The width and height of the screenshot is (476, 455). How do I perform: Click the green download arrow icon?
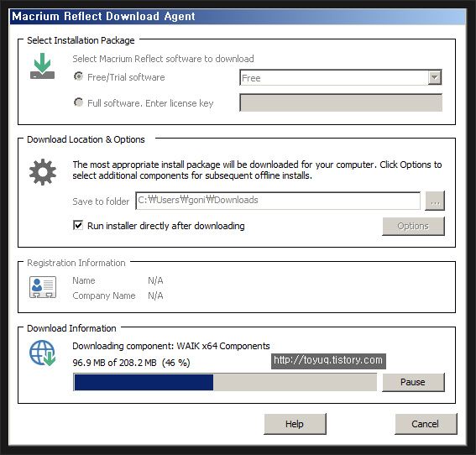[43, 66]
